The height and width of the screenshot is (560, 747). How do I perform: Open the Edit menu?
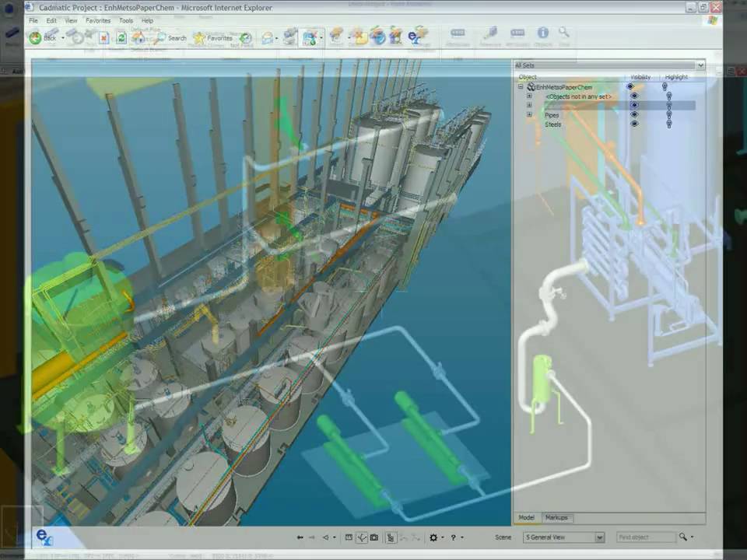pos(51,20)
